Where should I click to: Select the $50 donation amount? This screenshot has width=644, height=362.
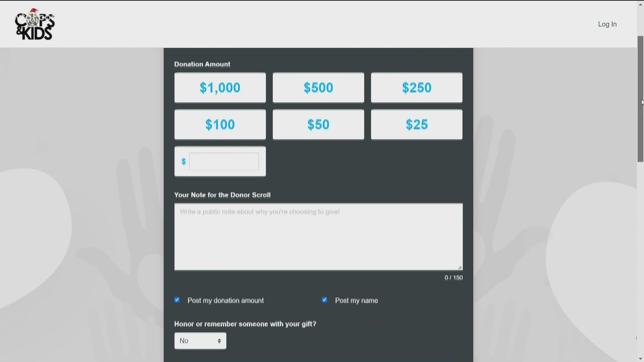point(318,124)
